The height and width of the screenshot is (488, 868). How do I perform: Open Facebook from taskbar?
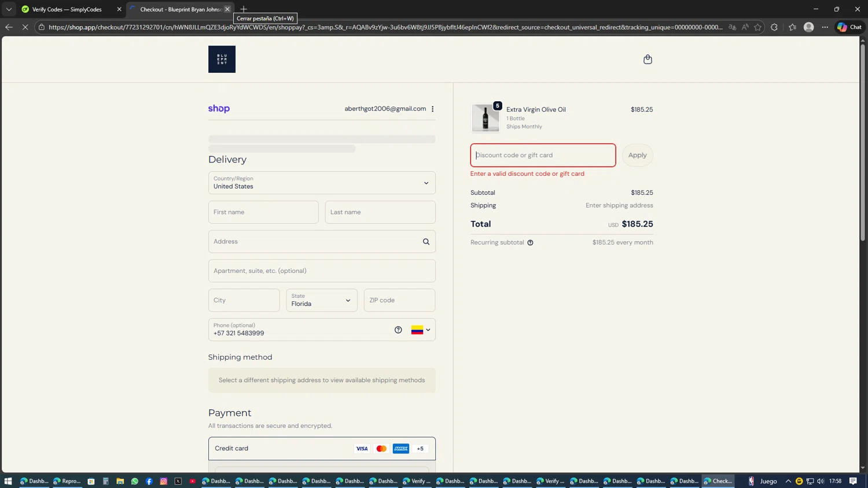click(x=149, y=481)
